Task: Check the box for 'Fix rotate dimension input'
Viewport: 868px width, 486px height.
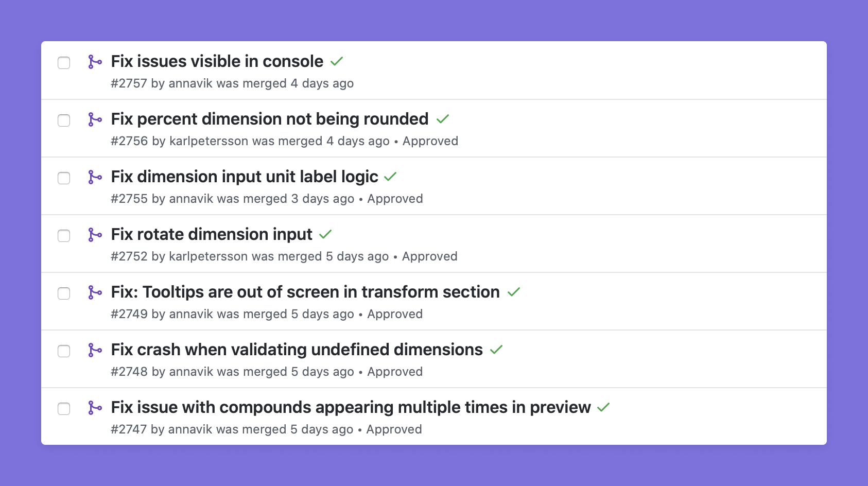Action: [x=64, y=236]
